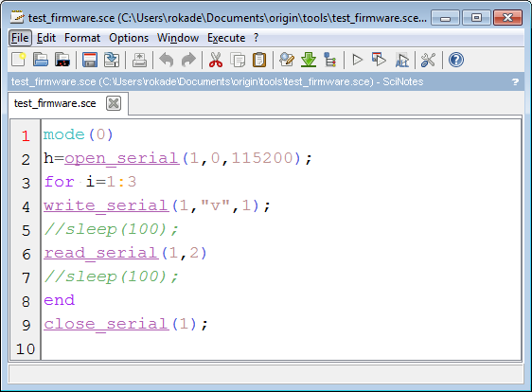
Task: Click the Save As icon
Action: pyautogui.click(x=112, y=60)
